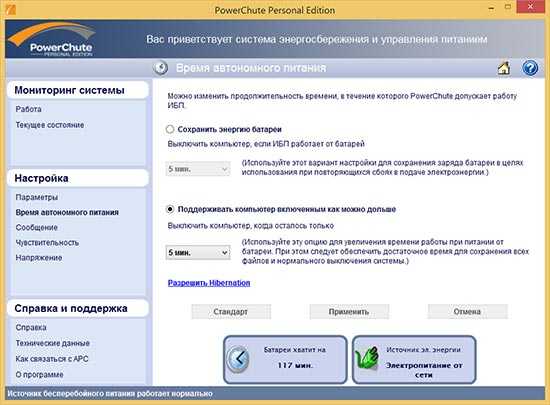Open the disabled 5 мин. battery-save dropdown

tap(198, 169)
